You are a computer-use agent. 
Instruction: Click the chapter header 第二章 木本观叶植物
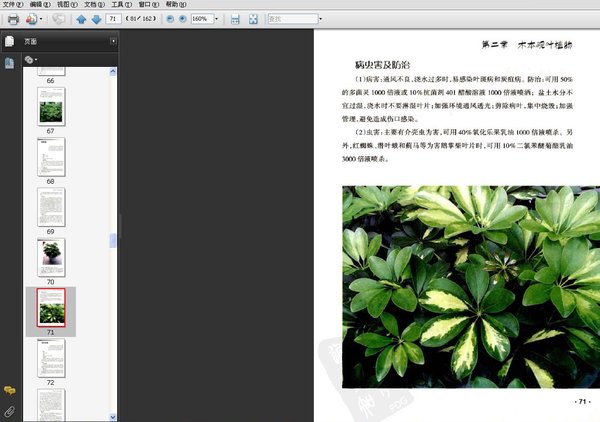(527, 45)
